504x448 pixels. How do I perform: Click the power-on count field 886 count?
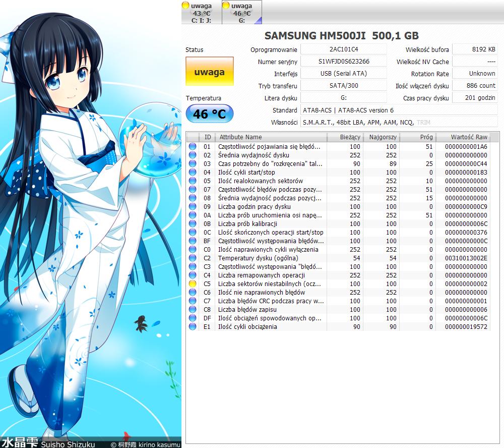(475, 86)
